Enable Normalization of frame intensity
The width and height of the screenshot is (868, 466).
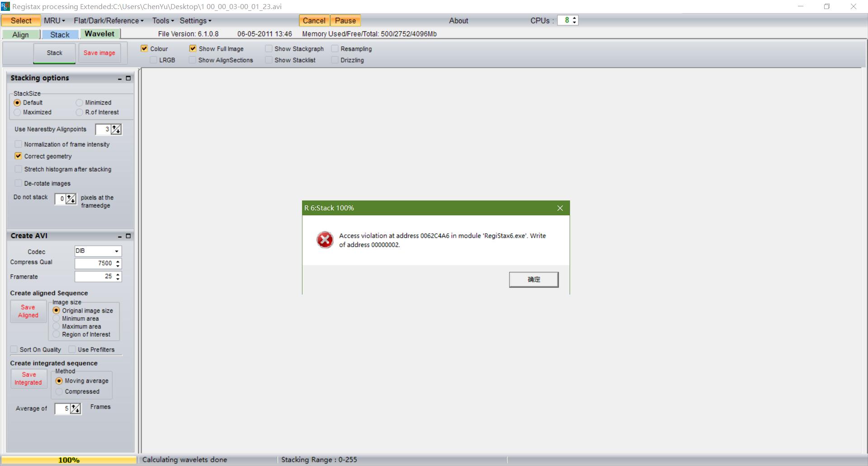pos(18,144)
